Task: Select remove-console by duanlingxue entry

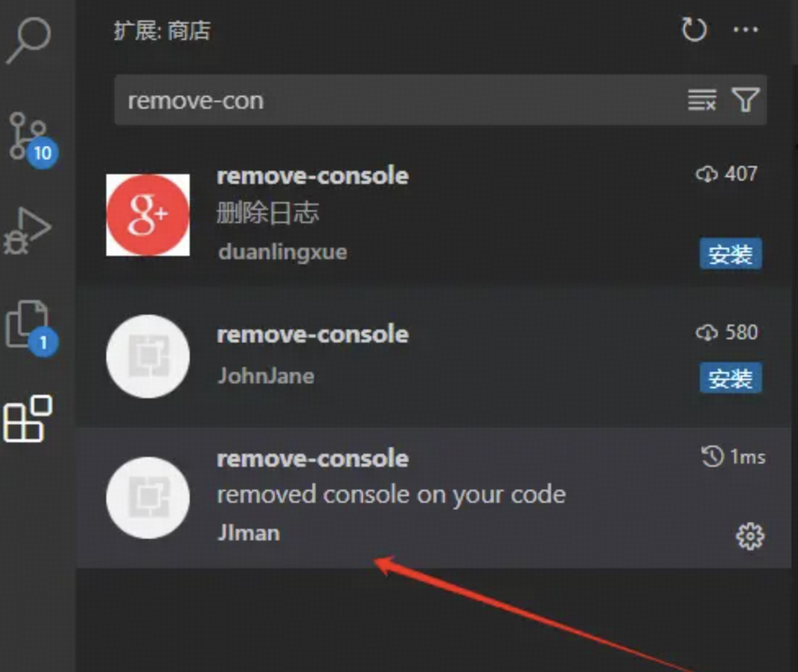Action: coord(433,213)
